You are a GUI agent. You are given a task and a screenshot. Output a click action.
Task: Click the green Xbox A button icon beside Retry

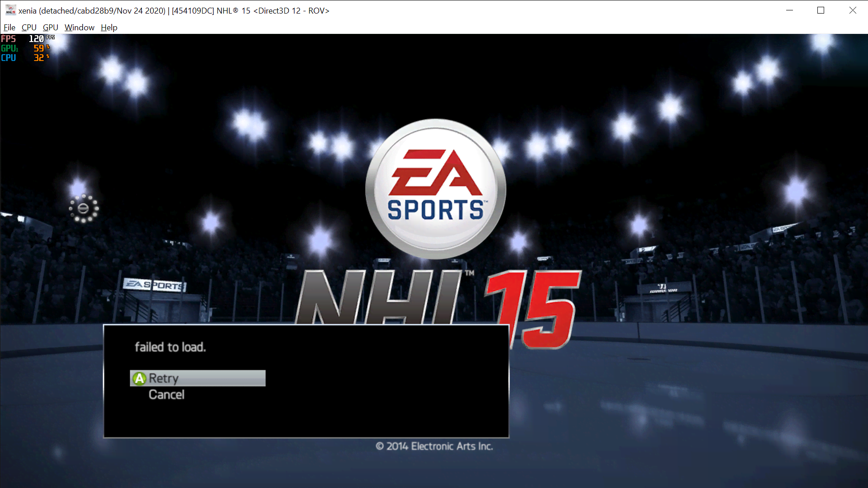(140, 378)
